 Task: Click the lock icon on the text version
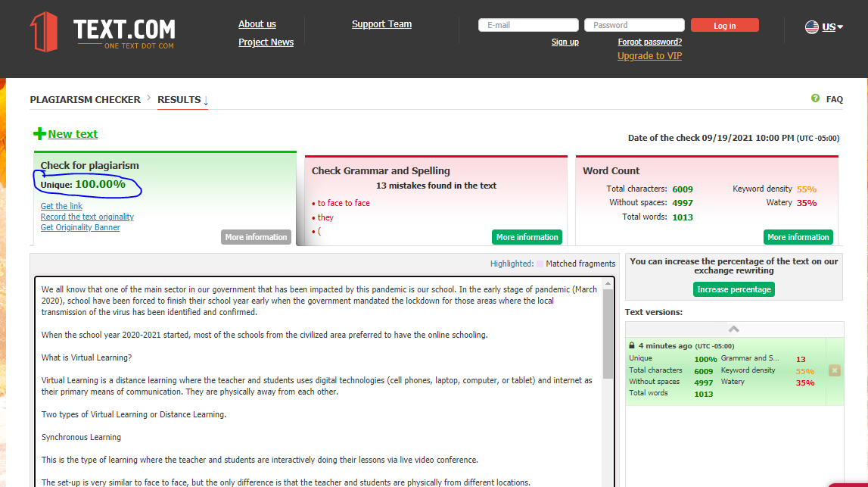[x=632, y=345]
